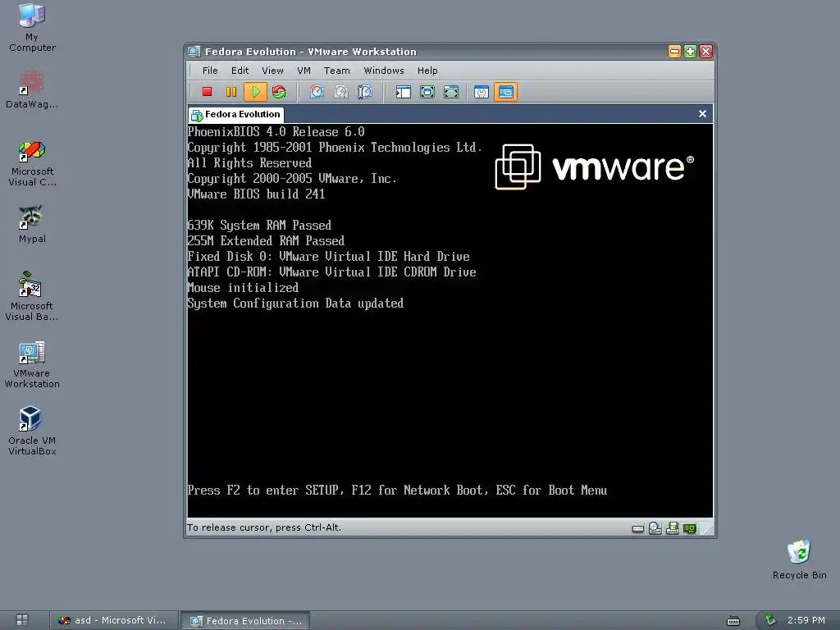Click the window resize grip corner
The width and height of the screenshot is (840, 630).
pos(708,529)
